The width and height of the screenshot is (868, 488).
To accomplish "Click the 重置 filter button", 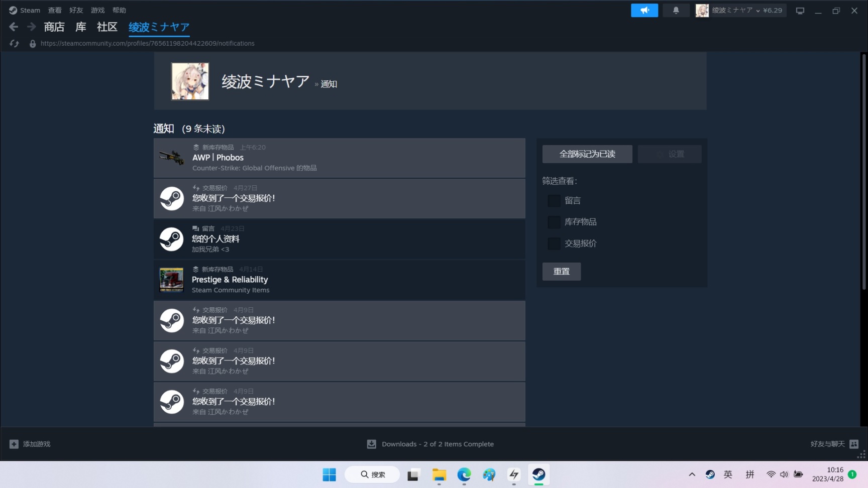I will click(x=562, y=272).
